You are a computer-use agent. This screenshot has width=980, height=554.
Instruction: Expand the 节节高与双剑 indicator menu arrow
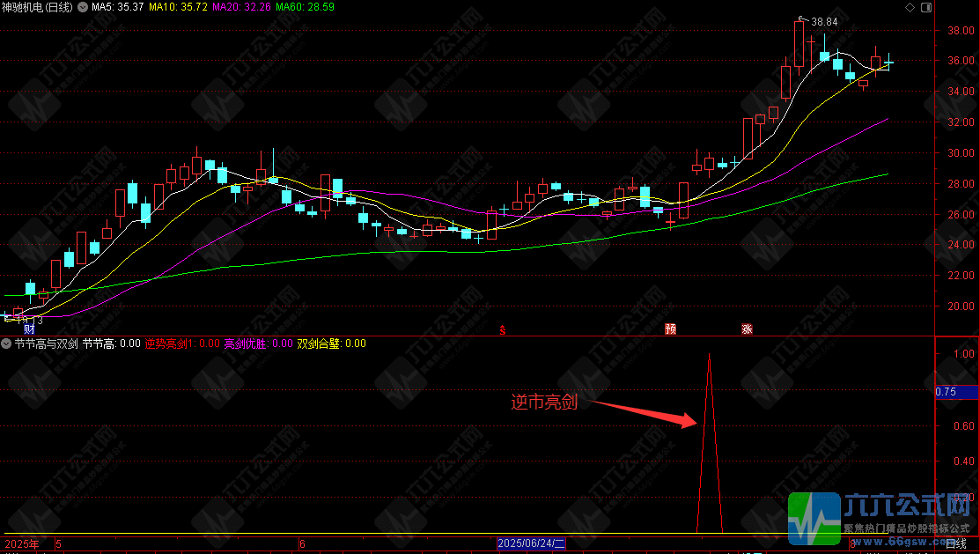[6, 343]
